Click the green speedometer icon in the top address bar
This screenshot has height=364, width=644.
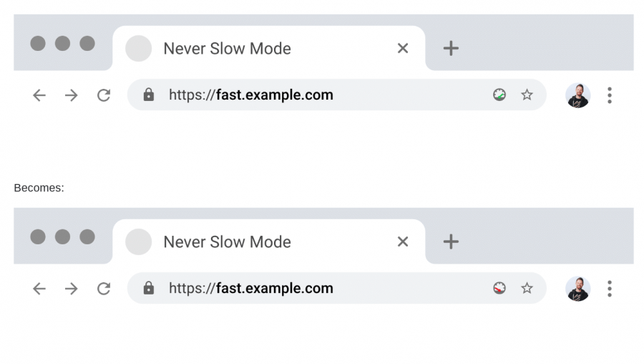499,95
